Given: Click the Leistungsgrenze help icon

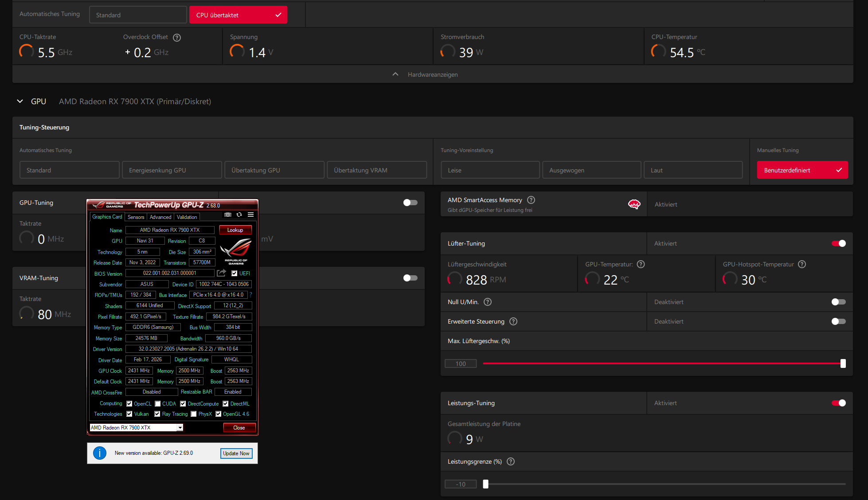Looking at the screenshot, I should pyautogui.click(x=511, y=461).
